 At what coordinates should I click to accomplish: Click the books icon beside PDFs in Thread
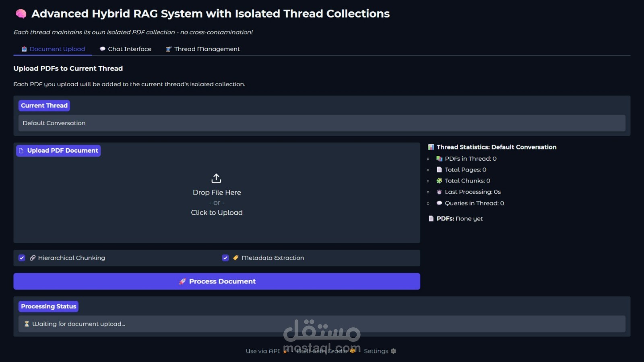coord(439,159)
